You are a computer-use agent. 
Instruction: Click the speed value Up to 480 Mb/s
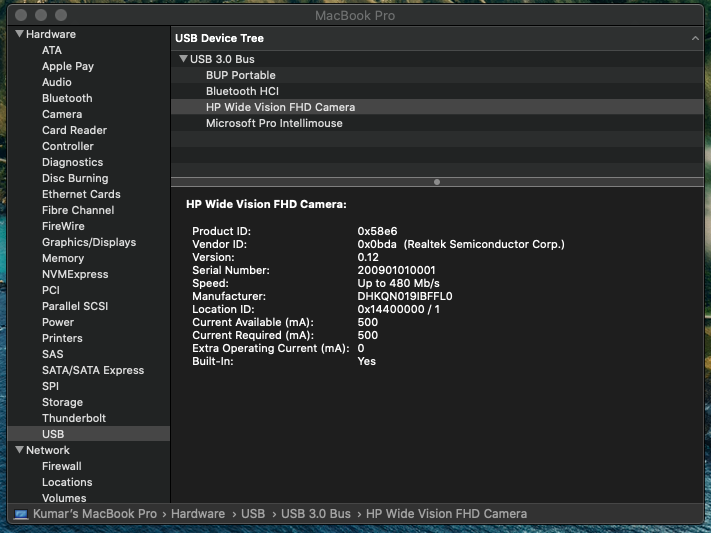tap(399, 284)
